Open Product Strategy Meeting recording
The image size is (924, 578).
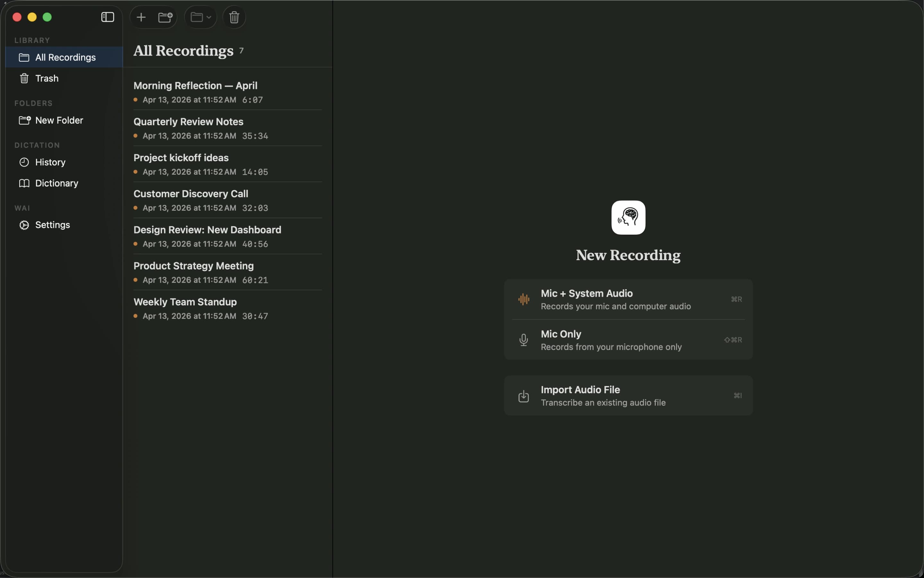pyautogui.click(x=227, y=273)
